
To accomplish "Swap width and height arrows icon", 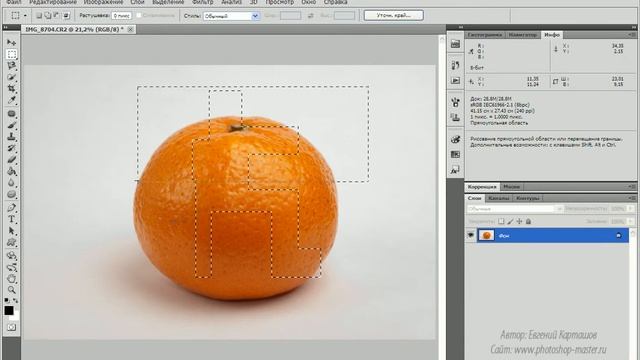I will 311,16.
